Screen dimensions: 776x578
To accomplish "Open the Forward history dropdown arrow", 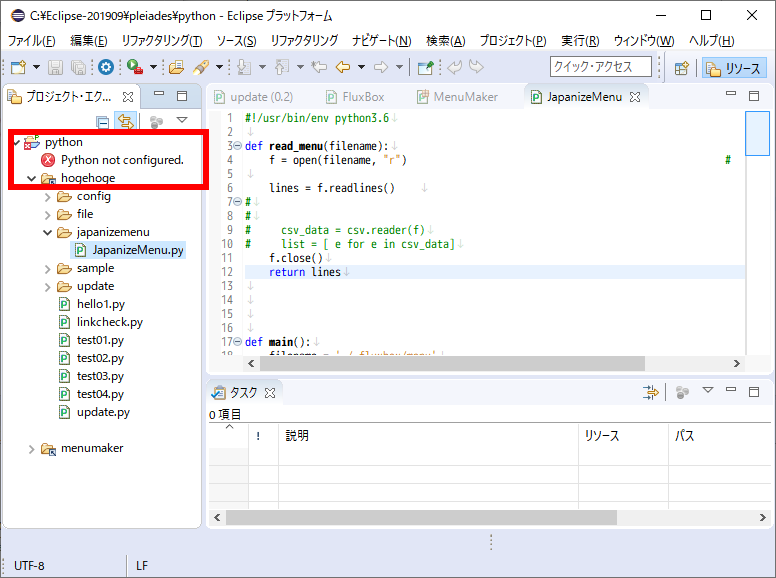I will [x=399, y=67].
